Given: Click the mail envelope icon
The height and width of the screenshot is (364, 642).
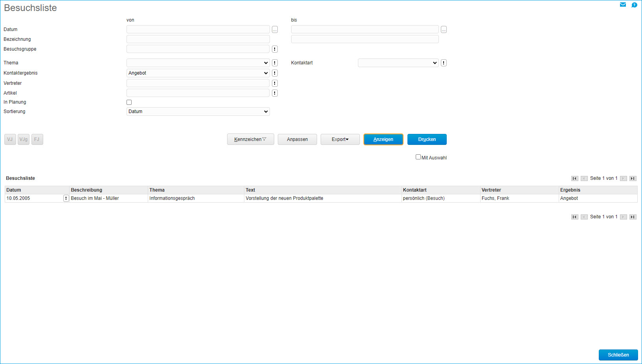Looking at the screenshot, I should (x=623, y=5).
